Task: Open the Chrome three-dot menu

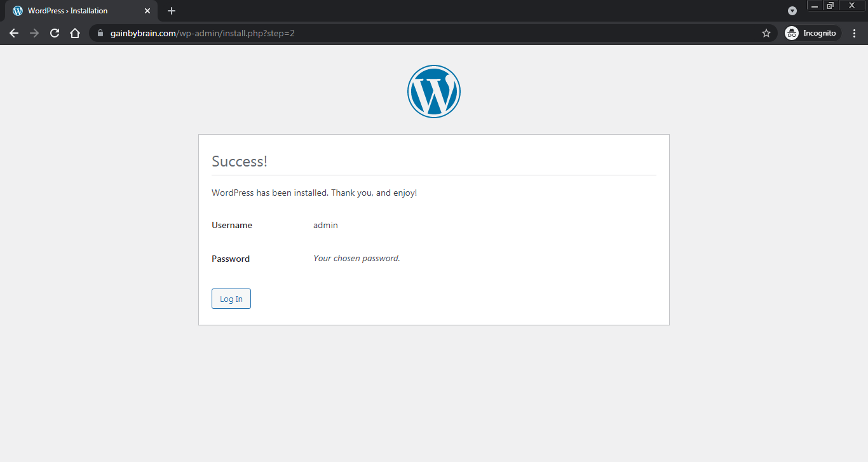Action: tap(855, 33)
